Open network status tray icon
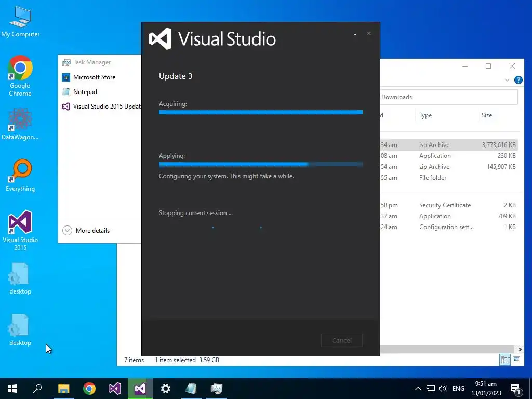 pyautogui.click(x=431, y=389)
